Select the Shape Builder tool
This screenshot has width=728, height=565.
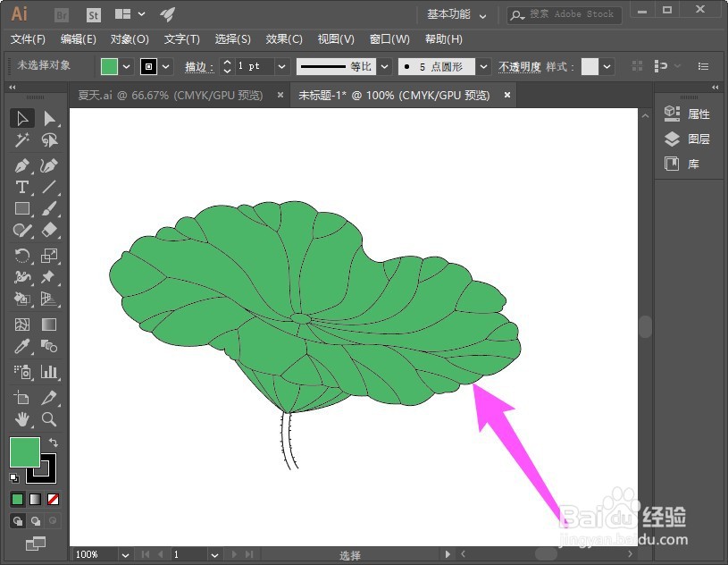21,299
